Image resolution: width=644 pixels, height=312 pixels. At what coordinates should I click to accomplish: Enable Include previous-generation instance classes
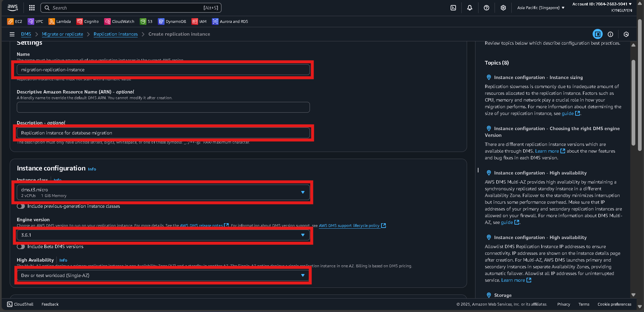[21, 206]
